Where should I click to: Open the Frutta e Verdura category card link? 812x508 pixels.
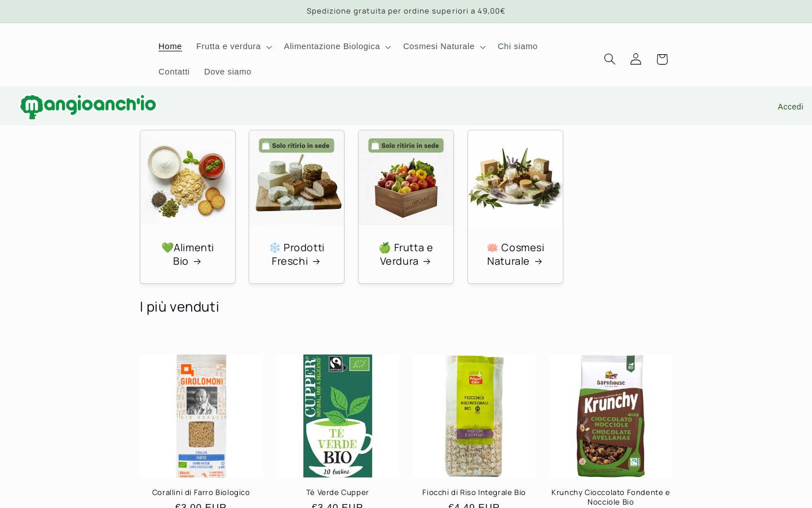[406, 254]
